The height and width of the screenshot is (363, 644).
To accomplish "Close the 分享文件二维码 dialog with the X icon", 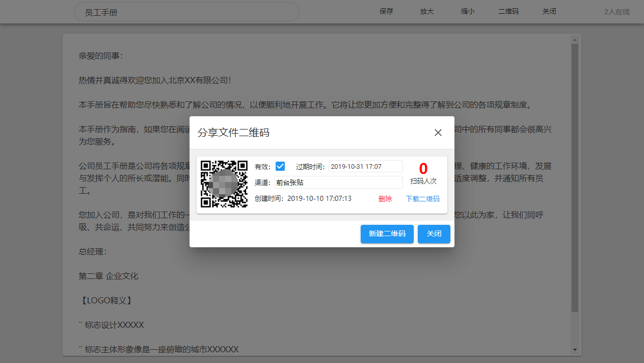I will (x=438, y=133).
